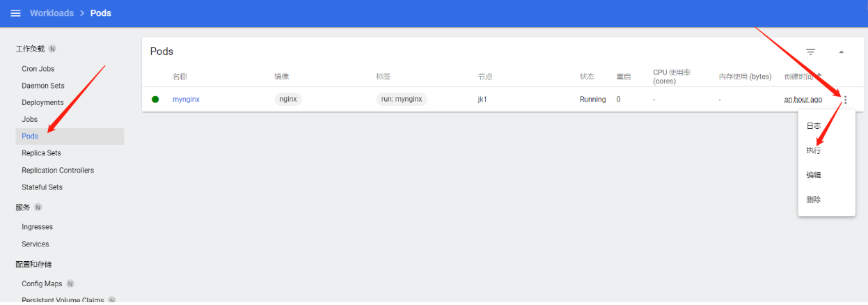Viewport: 868px width, 305px height.
Task: Click the Workloads breadcrumb link
Action: (x=52, y=13)
